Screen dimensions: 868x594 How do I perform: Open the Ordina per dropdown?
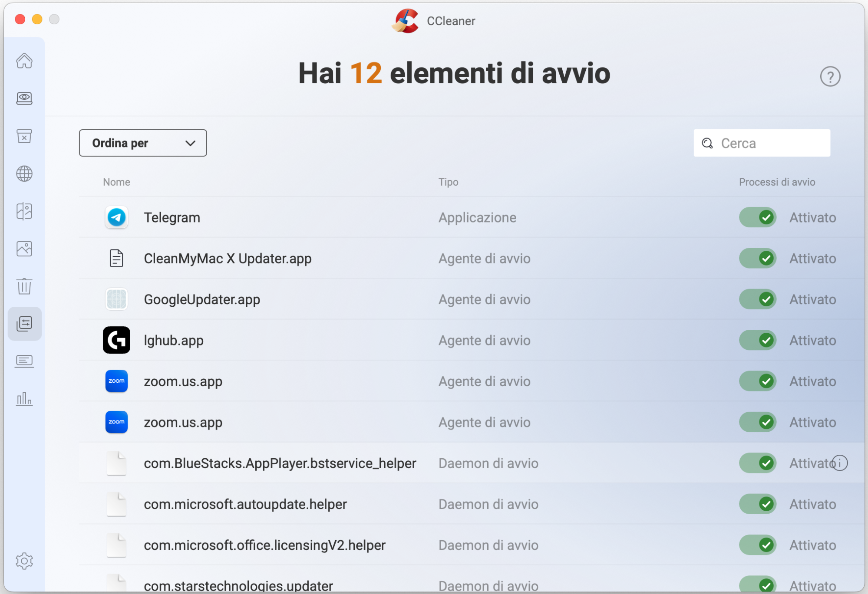(x=143, y=143)
